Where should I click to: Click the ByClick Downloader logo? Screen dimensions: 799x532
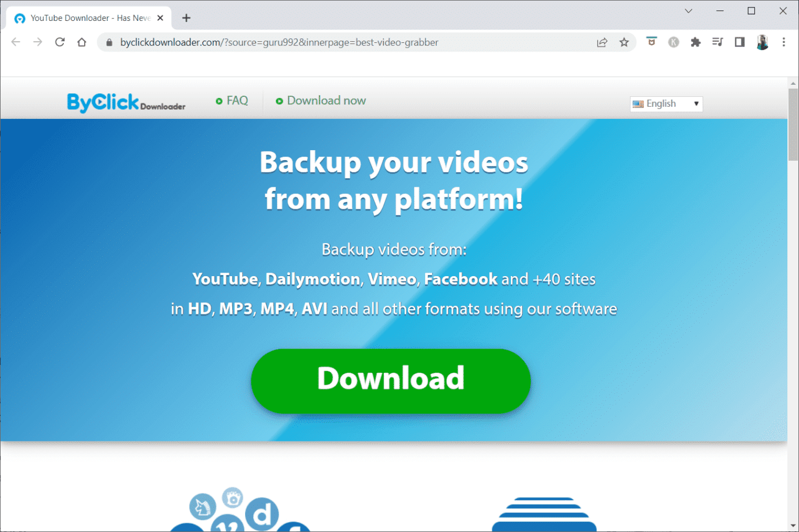(x=126, y=102)
